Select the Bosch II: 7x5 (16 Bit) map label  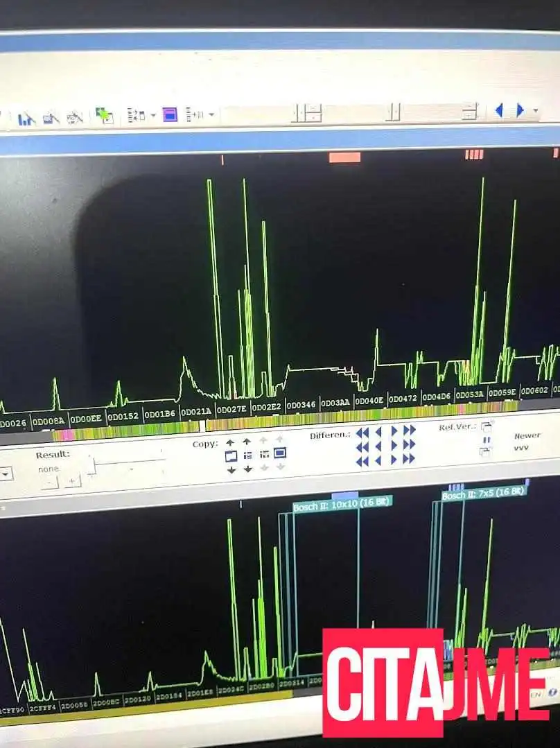(483, 494)
